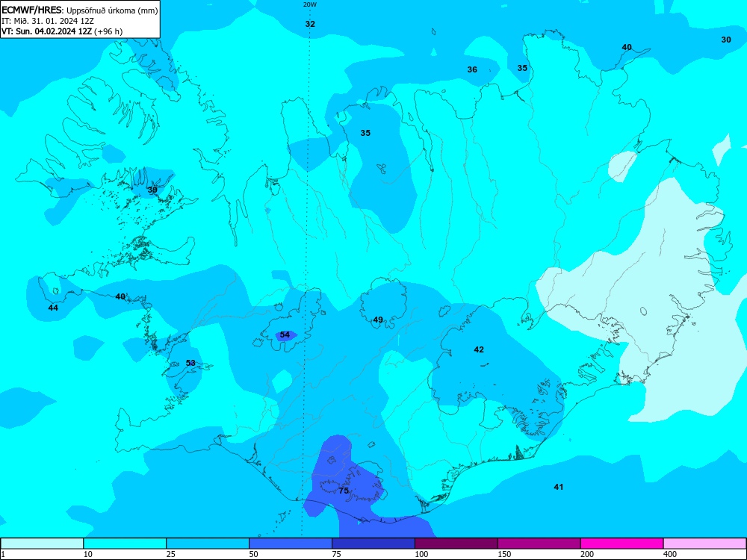Click the legend tick label 50
Viewport: 747px width, 560px height.
pyautogui.click(x=253, y=554)
